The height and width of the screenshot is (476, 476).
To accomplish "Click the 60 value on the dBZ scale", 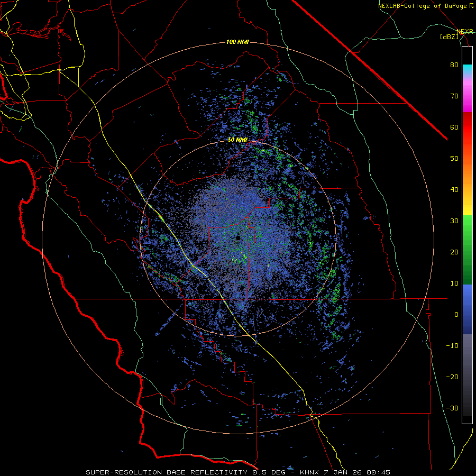I will pos(454,127).
